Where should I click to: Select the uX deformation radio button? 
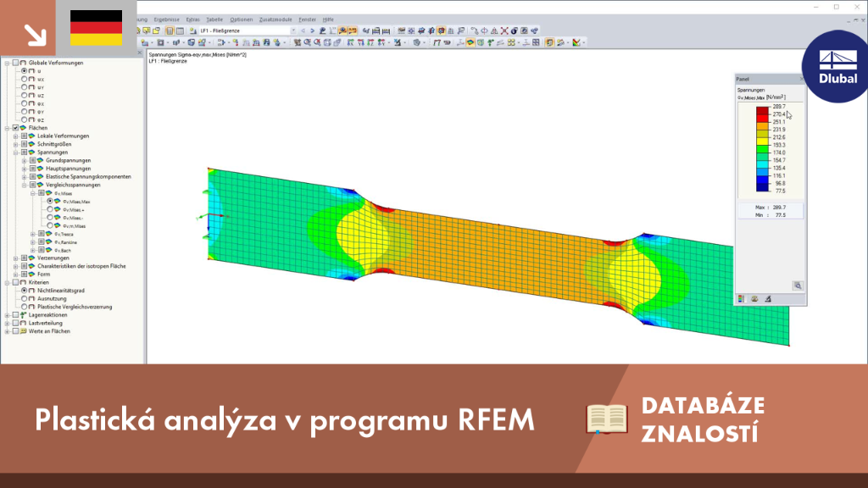pyautogui.click(x=25, y=79)
